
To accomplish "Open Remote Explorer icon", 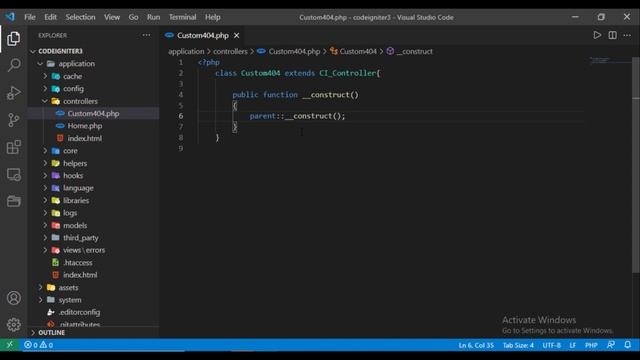I will (13, 175).
